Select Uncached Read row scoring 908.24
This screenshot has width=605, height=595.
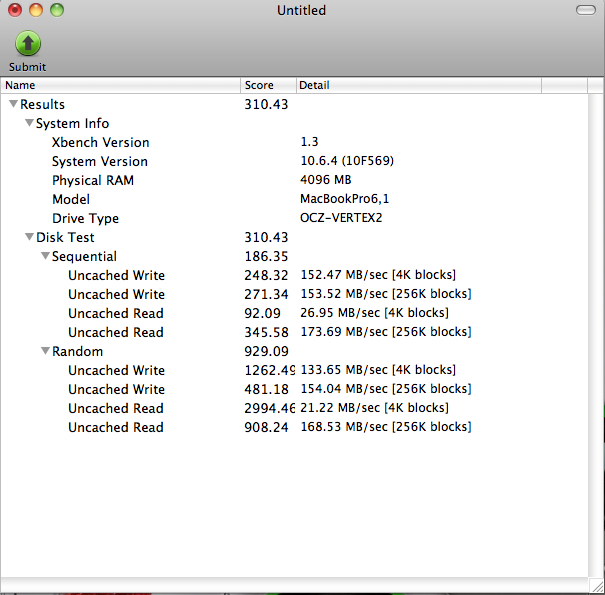[x=294, y=427]
